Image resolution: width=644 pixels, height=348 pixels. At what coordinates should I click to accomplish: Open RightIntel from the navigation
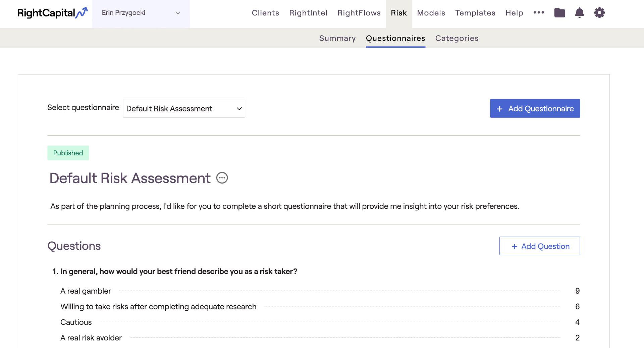(x=308, y=13)
